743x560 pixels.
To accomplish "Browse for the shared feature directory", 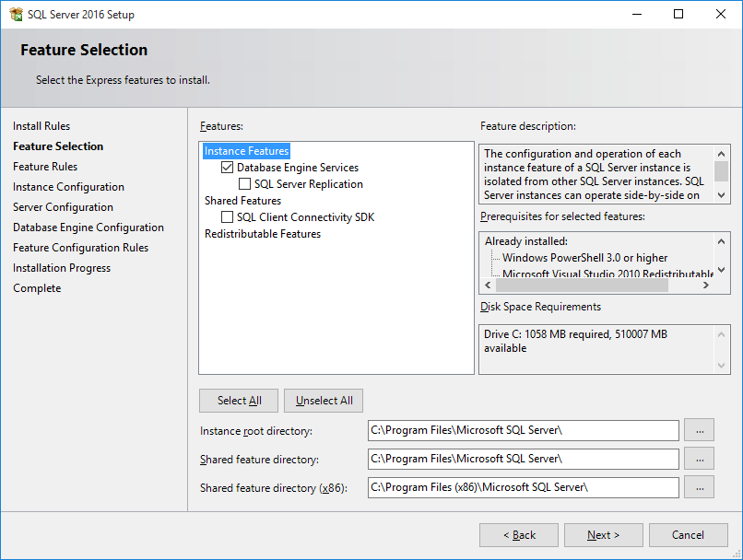I will [x=700, y=458].
